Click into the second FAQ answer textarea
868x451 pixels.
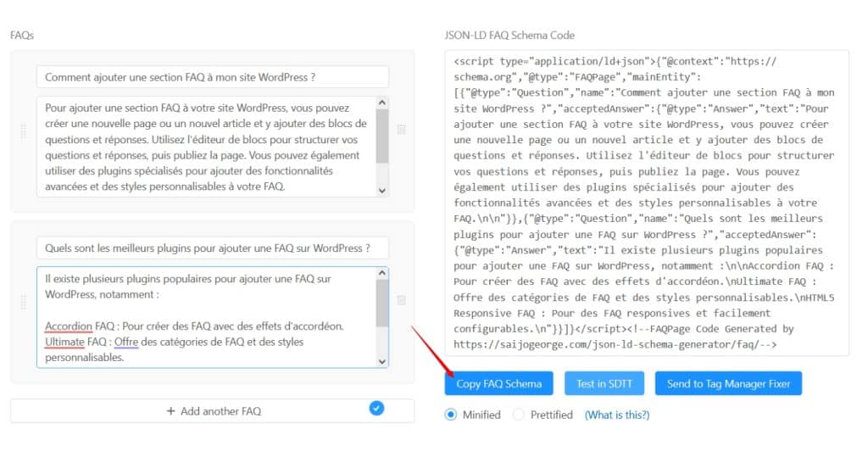(x=206, y=318)
